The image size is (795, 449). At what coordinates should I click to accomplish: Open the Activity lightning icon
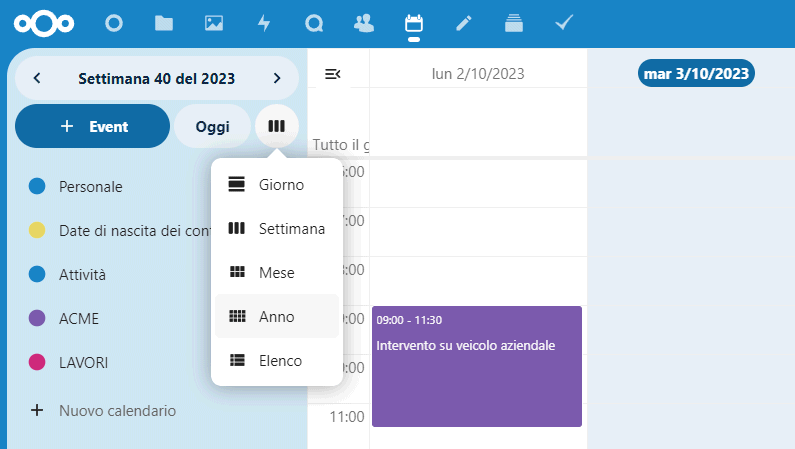264,23
